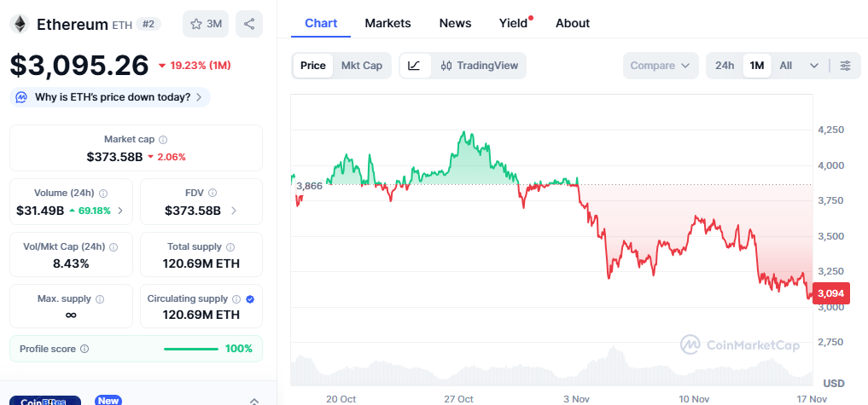868x405 pixels.
Task: Click the Profile score info icon
Action: tap(84, 349)
